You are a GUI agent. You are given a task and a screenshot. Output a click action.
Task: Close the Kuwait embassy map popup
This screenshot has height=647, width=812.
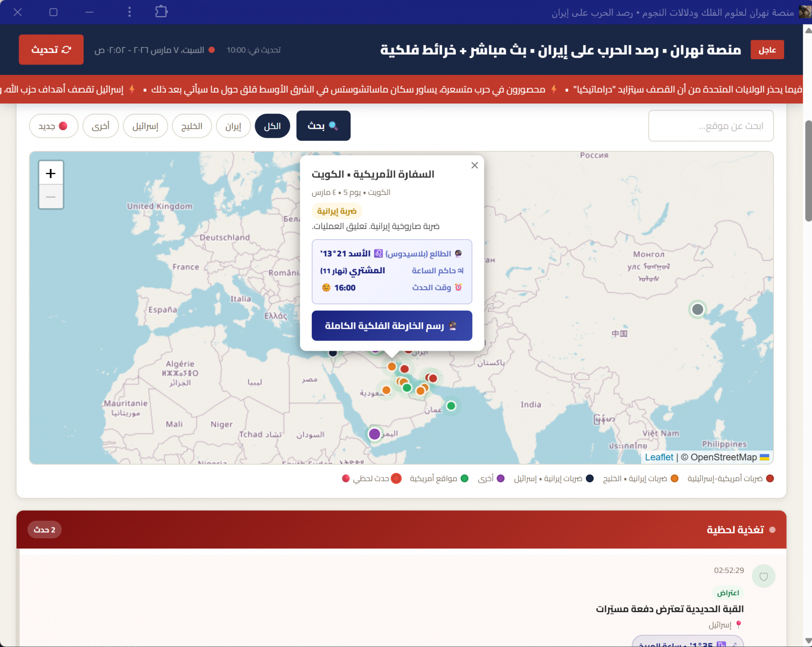tap(475, 165)
